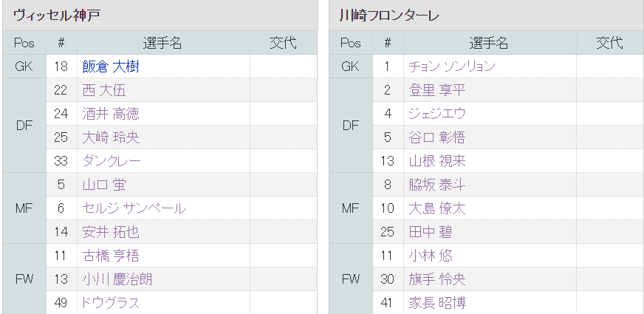Screen dimensions: 644x314
Task: Open 小川 慶治朗 player page
Action: tap(118, 279)
